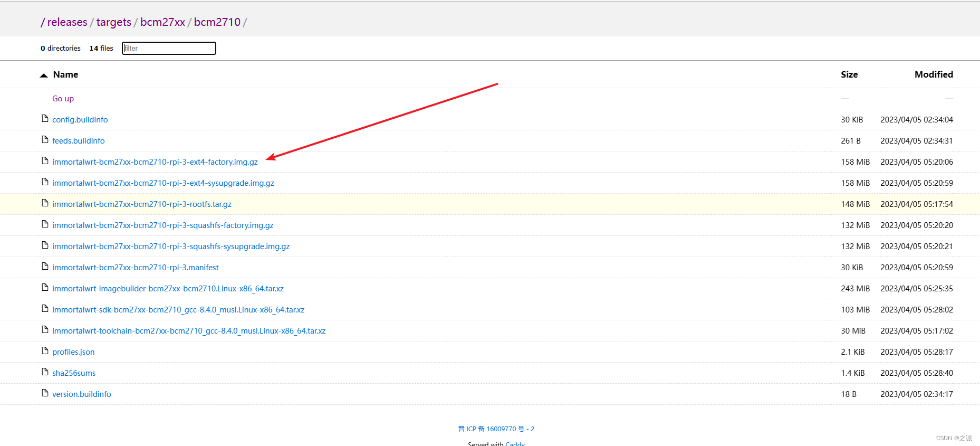Click file icon for rpi-3-squashfs-factory.img.gz
Screen dimensions: 980x446
(x=45, y=224)
